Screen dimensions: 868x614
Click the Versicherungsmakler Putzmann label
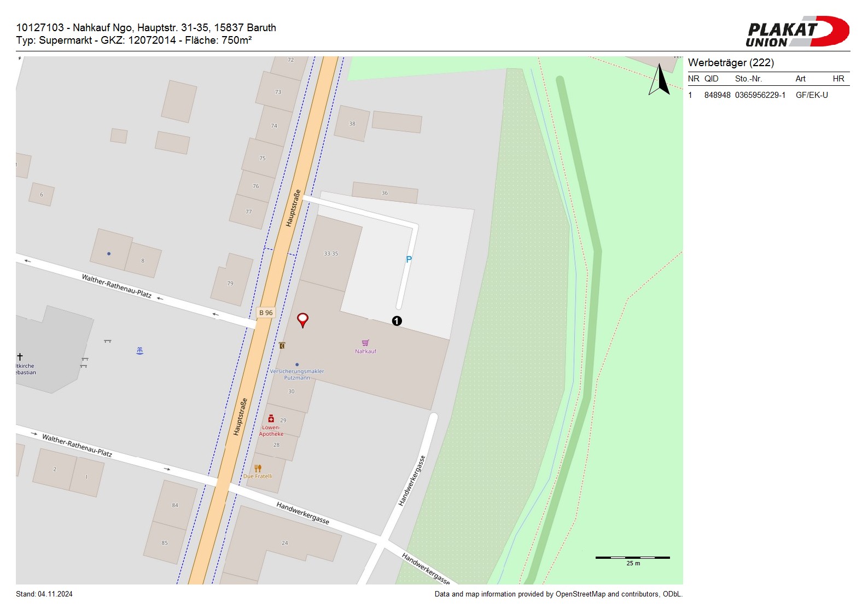coord(297,375)
